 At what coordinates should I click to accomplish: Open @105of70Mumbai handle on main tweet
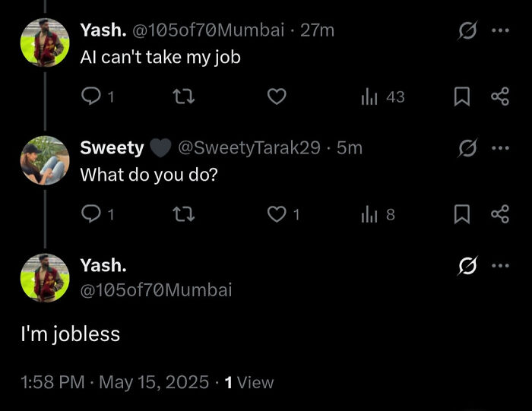click(156, 289)
